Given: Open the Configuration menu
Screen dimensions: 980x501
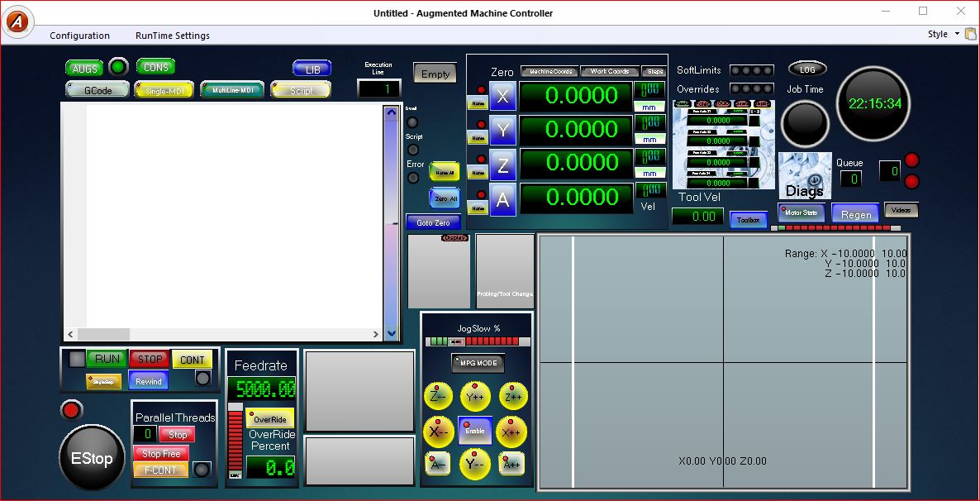Looking at the screenshot, I should click(x=79, y=36).
